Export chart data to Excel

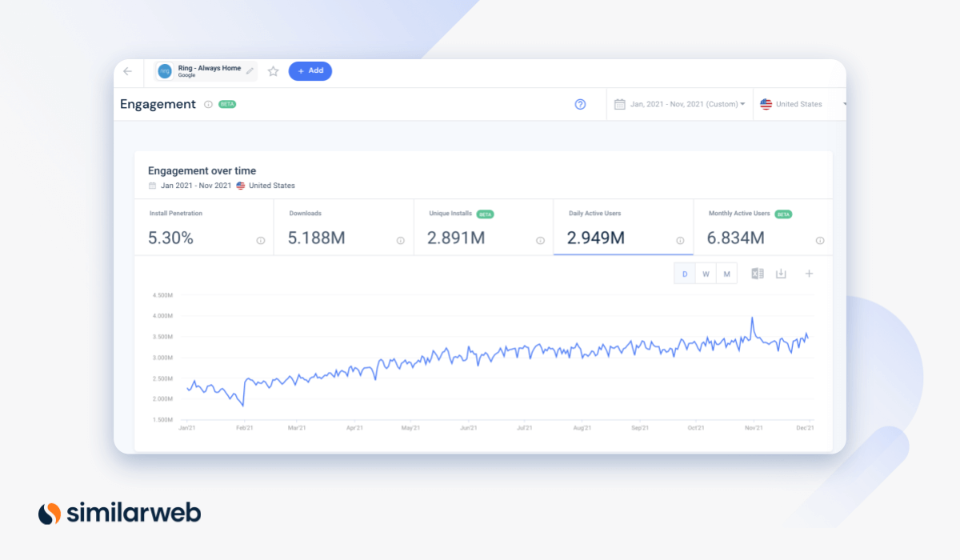coord(757,274)
